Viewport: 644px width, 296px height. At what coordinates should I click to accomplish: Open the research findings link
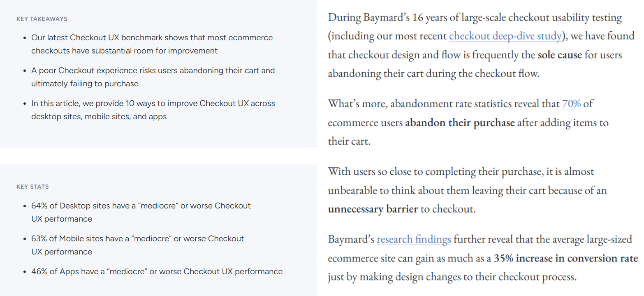(414, 239)
